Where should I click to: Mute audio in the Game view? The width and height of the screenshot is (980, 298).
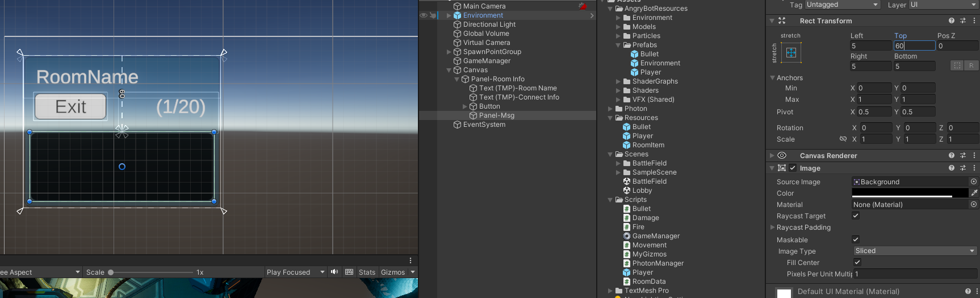pyautogui.click(x=334, y=272)
